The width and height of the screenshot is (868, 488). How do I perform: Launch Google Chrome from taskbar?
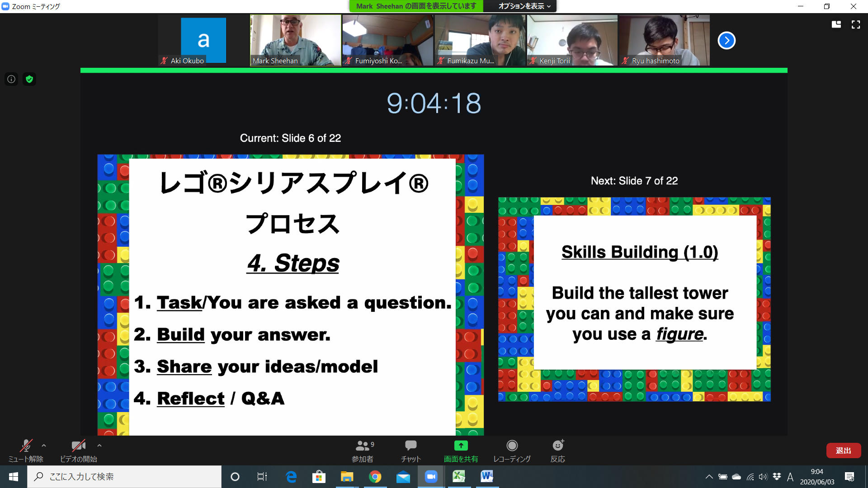[x=375, y=477]
